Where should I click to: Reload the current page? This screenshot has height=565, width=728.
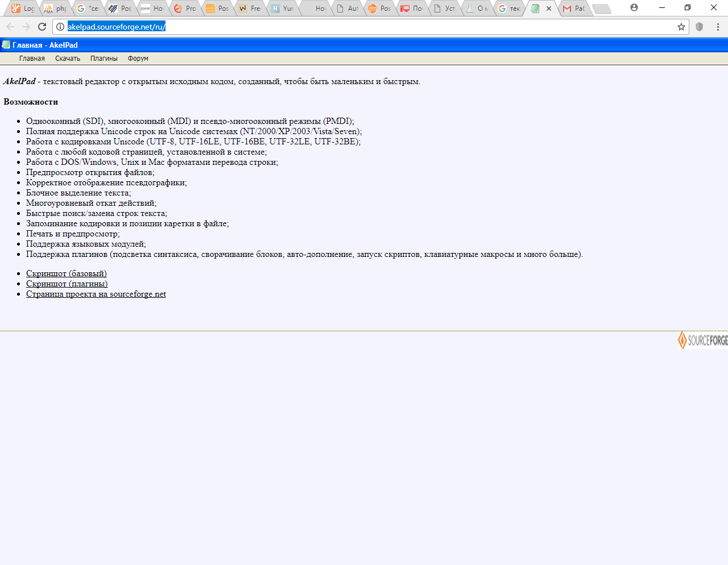42,27
